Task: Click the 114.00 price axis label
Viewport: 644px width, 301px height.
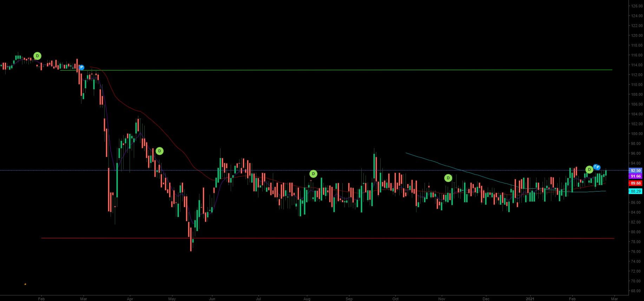Action: click(x=637, y=65)
